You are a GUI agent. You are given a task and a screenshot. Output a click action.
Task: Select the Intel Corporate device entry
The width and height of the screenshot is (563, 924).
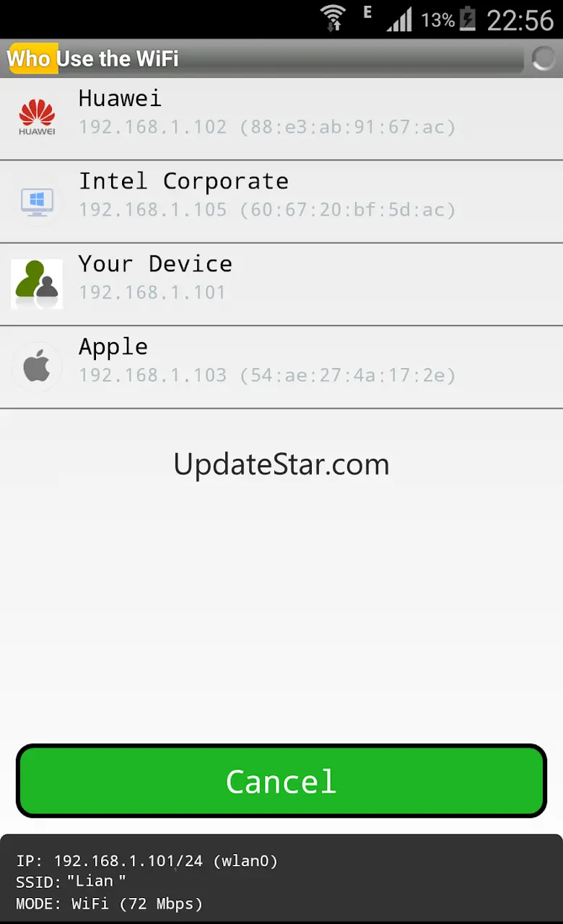[281, 202]
